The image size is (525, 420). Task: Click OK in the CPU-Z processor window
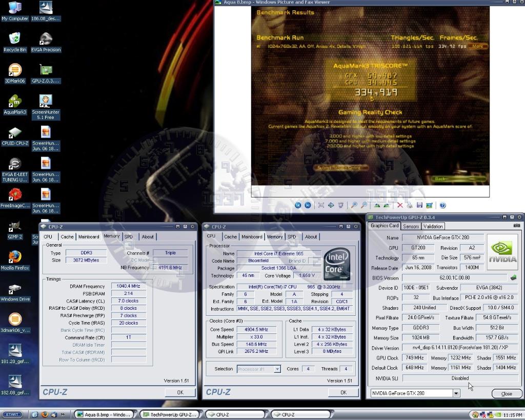[343, 392]
